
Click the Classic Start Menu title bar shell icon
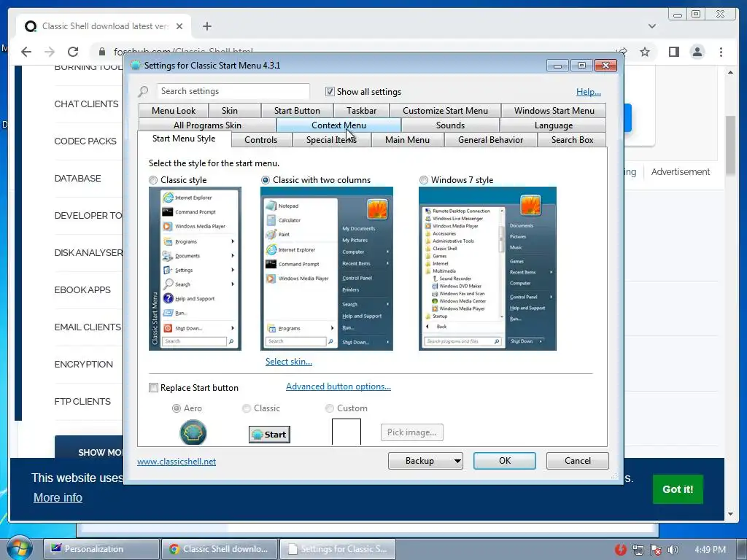tap(135, 65)
